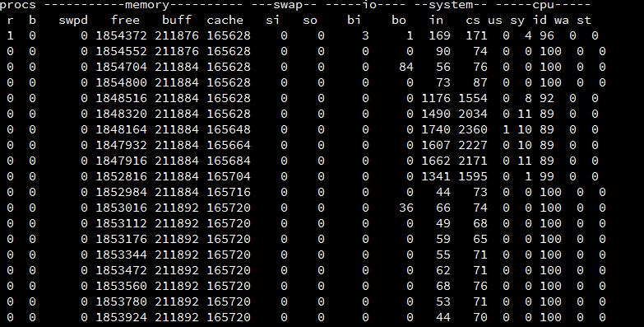Click the 'memory' section heading
Image resolution: width=644 pixels, height=327 pixels.
(x=146, y=5)
